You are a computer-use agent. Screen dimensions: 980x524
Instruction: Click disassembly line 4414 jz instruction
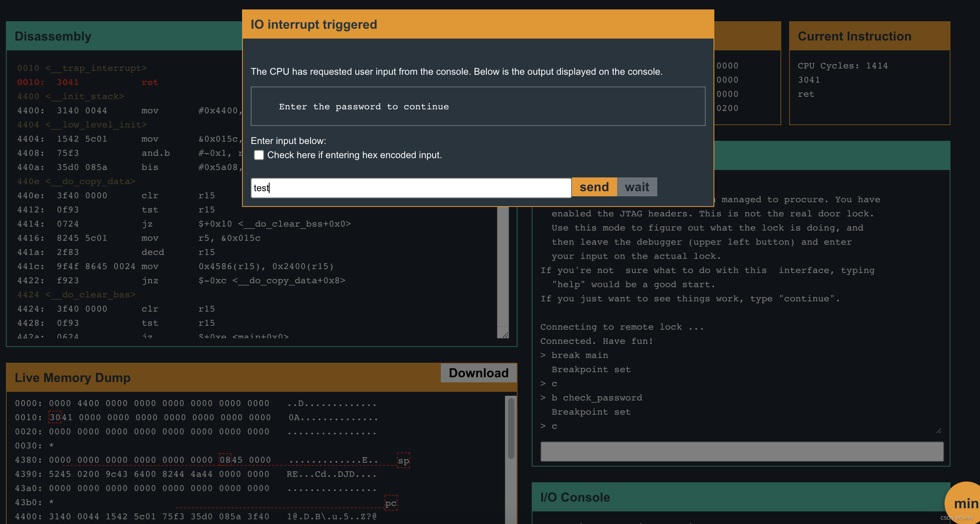tap(184, 224)
